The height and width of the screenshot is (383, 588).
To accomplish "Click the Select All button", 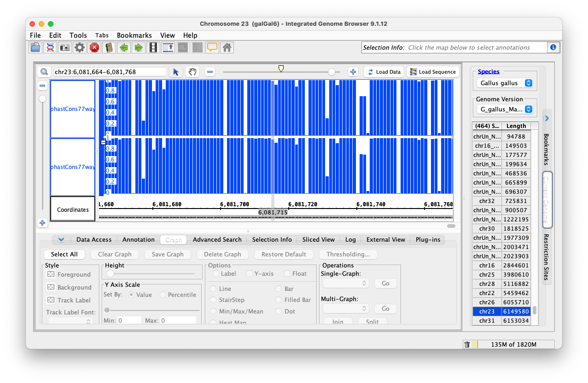I will click(64, 254).
